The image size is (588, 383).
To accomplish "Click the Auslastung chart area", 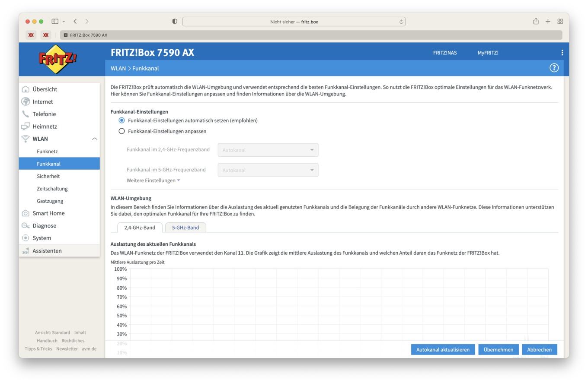I will coord(339,305).
